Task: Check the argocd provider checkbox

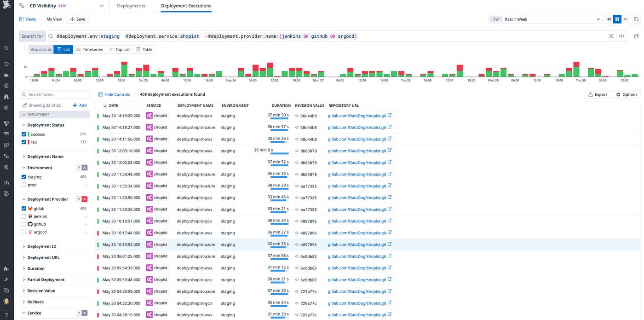Action: [x=24, y=232]
